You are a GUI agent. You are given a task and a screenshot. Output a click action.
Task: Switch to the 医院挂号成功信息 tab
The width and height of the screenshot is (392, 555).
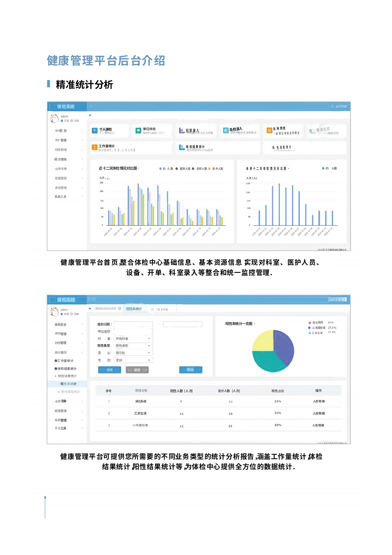(x=106, y=309)
